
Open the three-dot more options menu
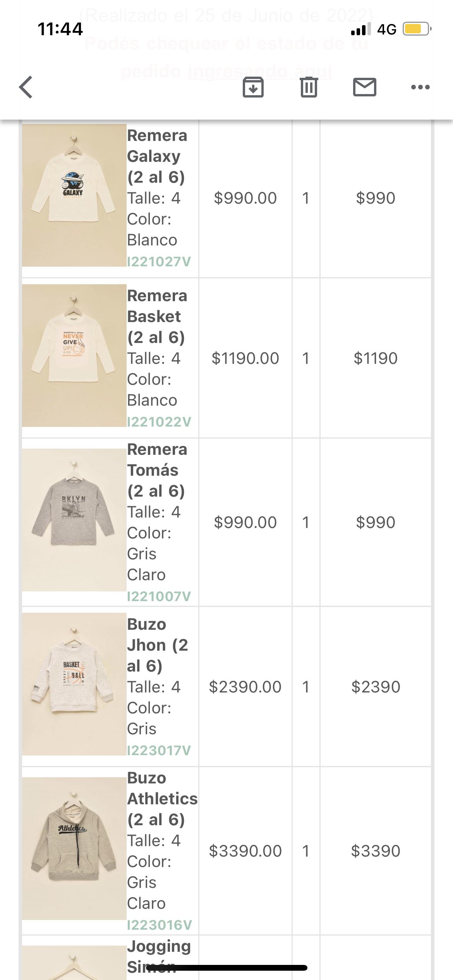coord(420,87)
